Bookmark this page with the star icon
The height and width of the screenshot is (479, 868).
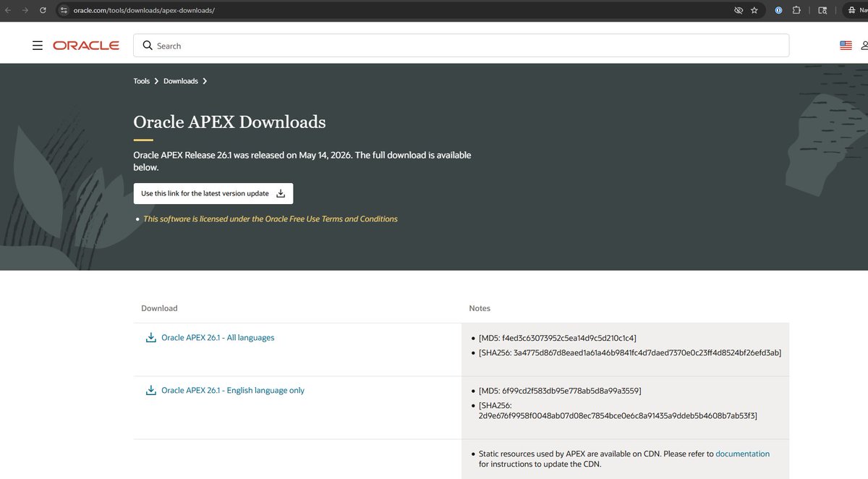point(754,10)
